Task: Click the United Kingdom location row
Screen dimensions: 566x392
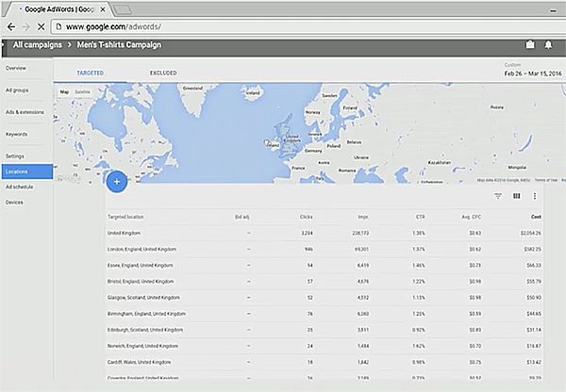Action: point(325,233)
